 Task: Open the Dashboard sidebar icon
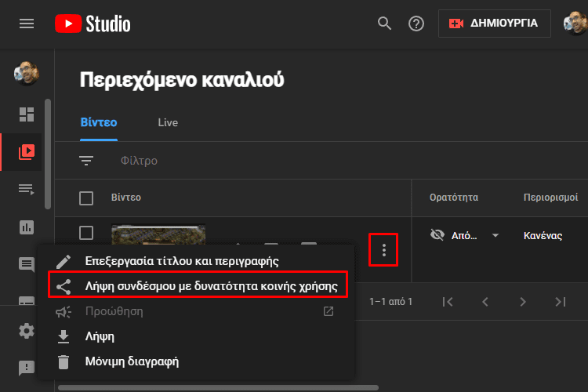click(x=27, y=114)
